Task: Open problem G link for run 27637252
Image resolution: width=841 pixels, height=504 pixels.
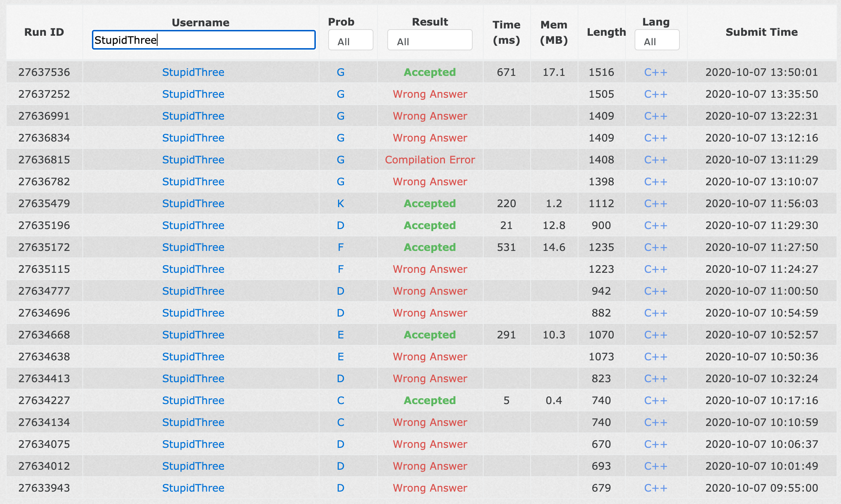Action: [x=340, y=94]
